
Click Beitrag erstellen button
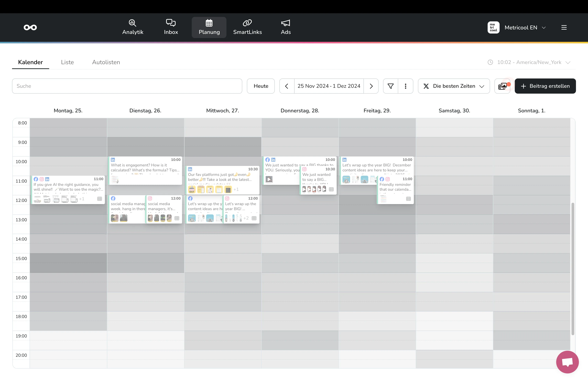click(x=545, y=86)
